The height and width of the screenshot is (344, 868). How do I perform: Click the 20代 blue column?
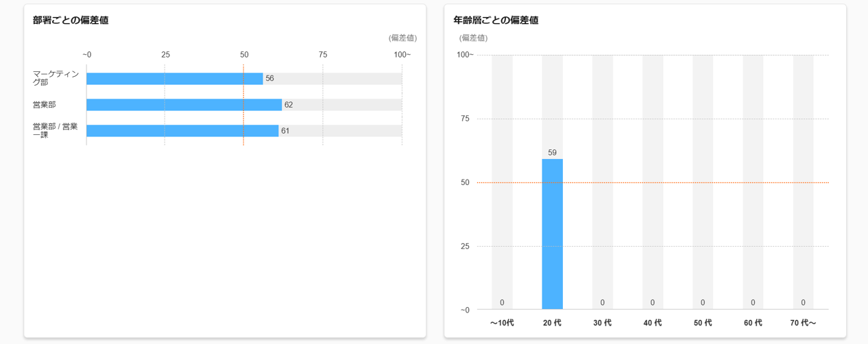click(x=552, y=234)
